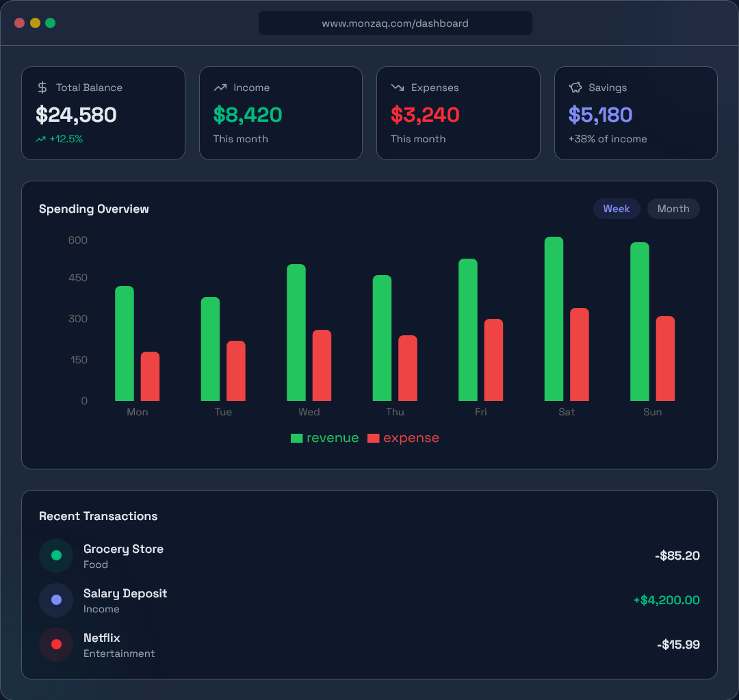The width and height of the screenshot is (739, 700).
Task: Toggle the revenue legend entry
Action: [x=324, y=437]
